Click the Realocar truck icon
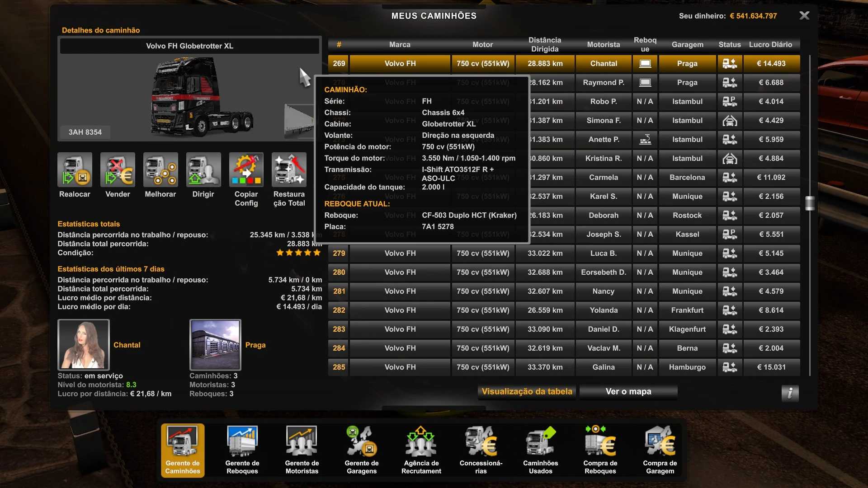Viewport: 868px width, 488px height. click(x=75, y=169)
